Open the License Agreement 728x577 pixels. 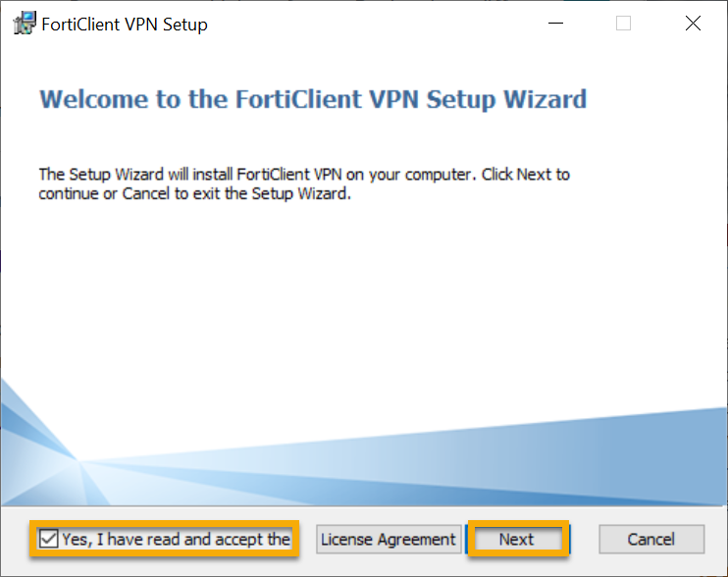[x=389, y=539]
